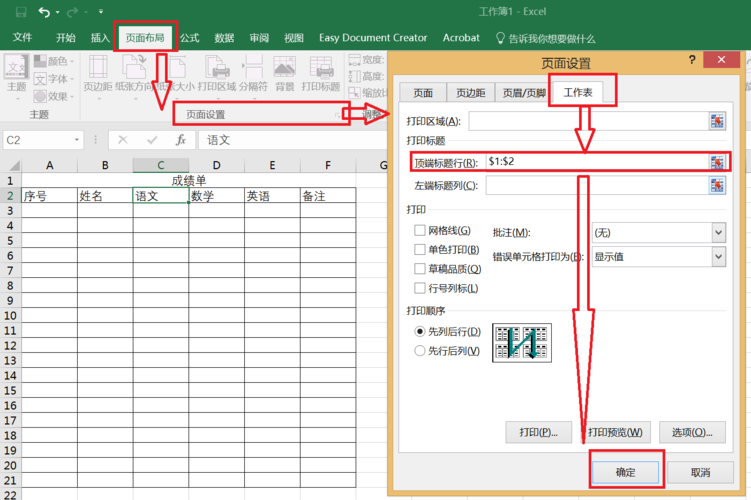751x500 pixels.
Task: Switch to the 页眉/页脚 dialog tab
Action: pos(524,93)
